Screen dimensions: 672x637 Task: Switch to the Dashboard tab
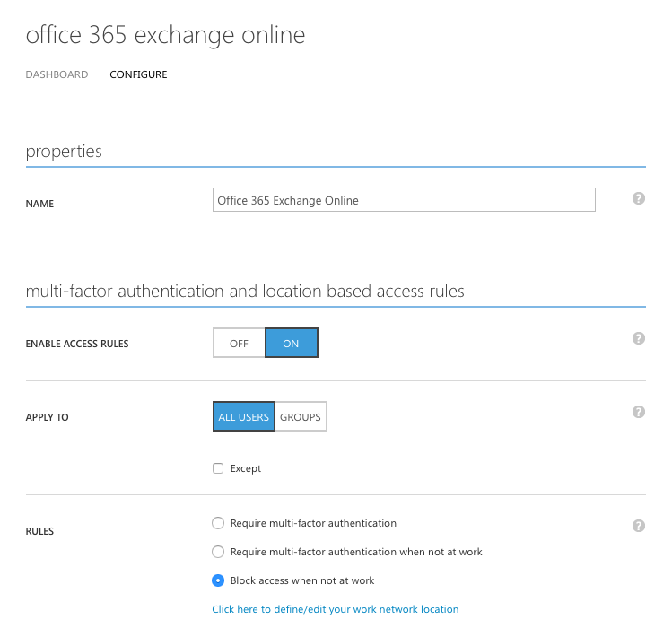[x=57, y=74]
